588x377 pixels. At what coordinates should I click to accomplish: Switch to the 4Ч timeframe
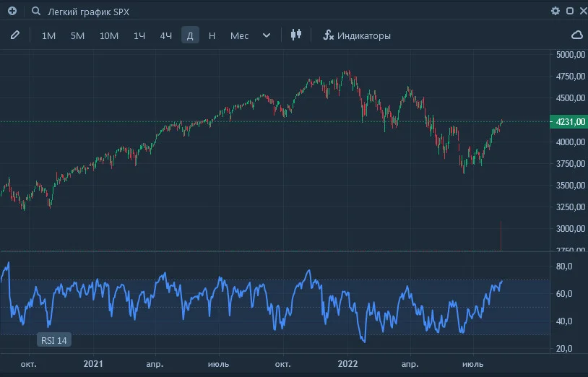(166, 35)
